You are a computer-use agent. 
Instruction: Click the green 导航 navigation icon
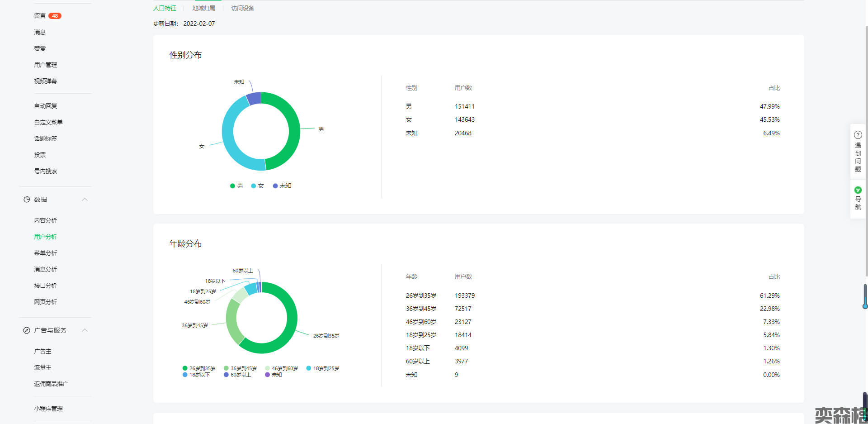858,190
